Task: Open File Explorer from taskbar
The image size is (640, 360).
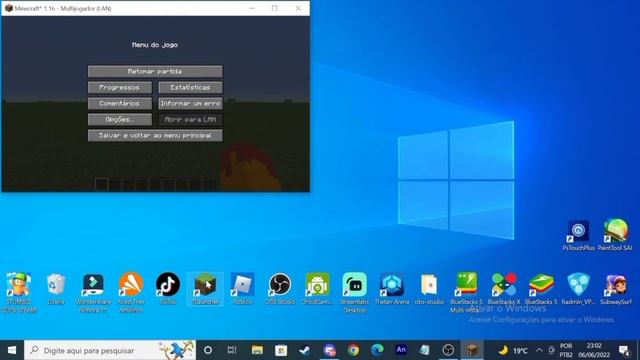Action: (x=257, y=350)
